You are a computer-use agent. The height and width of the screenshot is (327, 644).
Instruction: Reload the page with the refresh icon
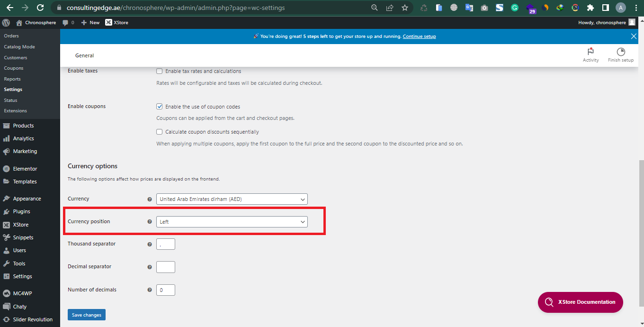click(x=40, y=8)
